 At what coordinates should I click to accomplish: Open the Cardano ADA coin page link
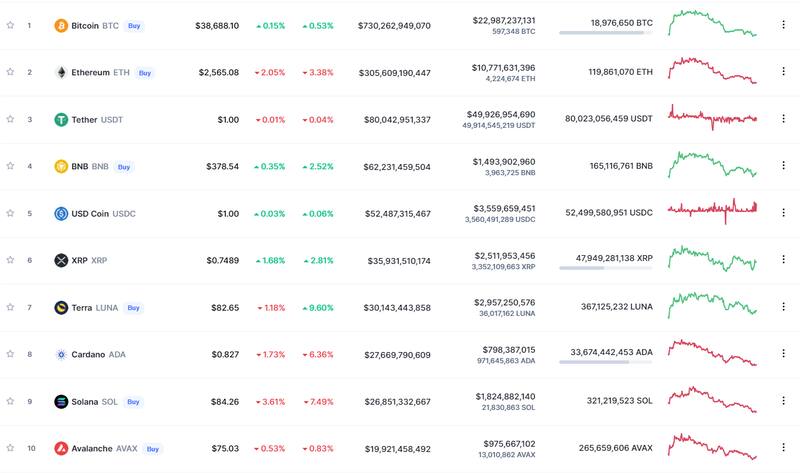[98, 354]
